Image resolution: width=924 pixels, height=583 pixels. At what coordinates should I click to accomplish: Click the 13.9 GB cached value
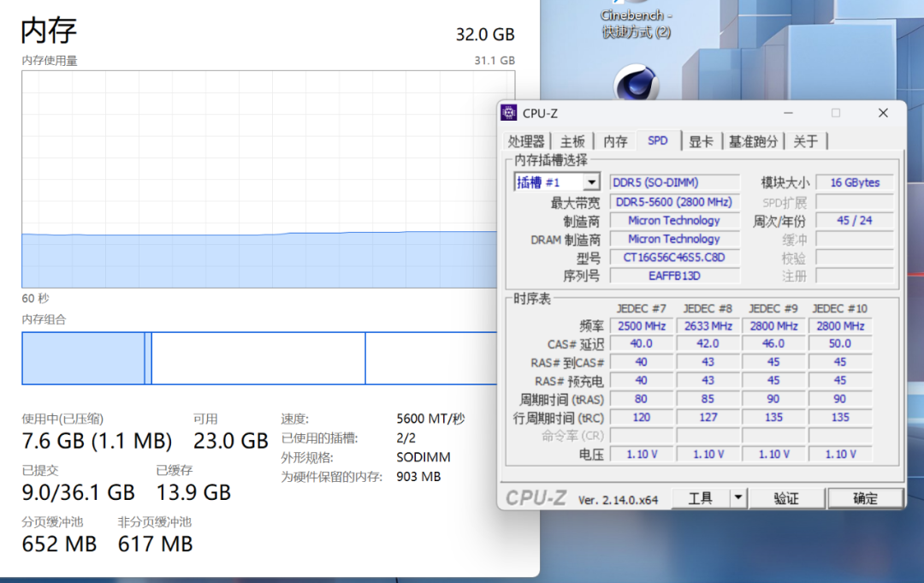(193, 492)
